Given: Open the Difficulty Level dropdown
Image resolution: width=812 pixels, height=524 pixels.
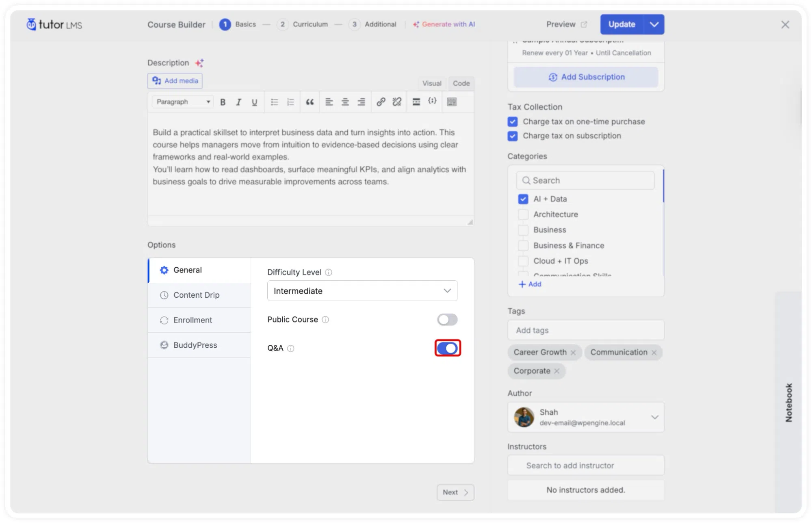Looking at the screenshot, I should click(x=362, y=291).
